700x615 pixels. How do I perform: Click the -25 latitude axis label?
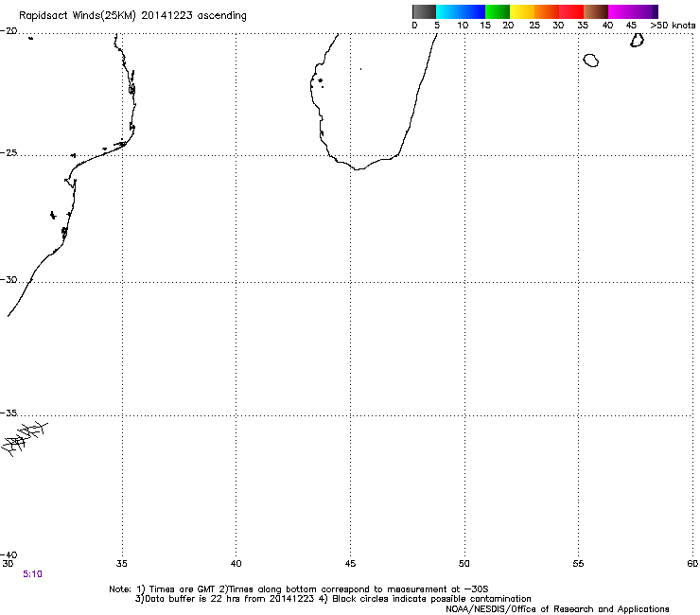coord(9,153)
